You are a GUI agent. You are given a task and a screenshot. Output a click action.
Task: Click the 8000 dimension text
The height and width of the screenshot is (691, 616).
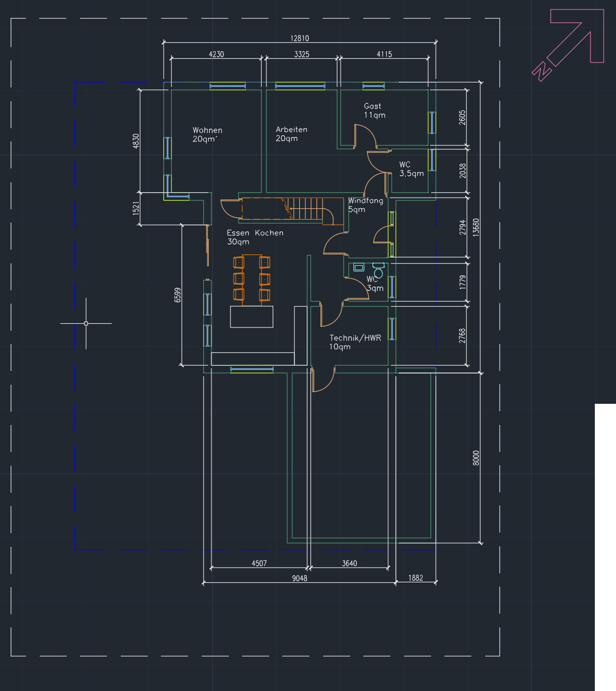coord(476,458)
